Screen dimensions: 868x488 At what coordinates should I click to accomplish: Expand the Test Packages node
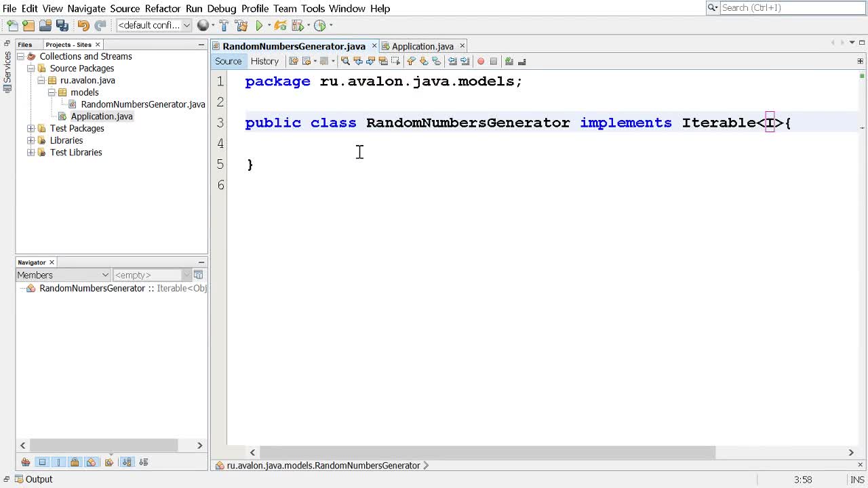[x=31, y=129]
